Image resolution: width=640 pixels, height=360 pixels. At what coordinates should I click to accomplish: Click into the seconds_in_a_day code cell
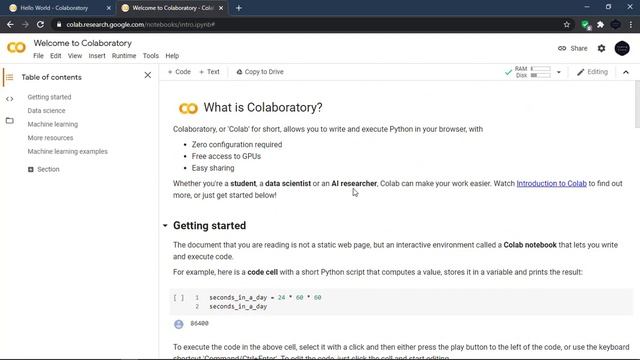pyautogui.click(x=401, y=302)
